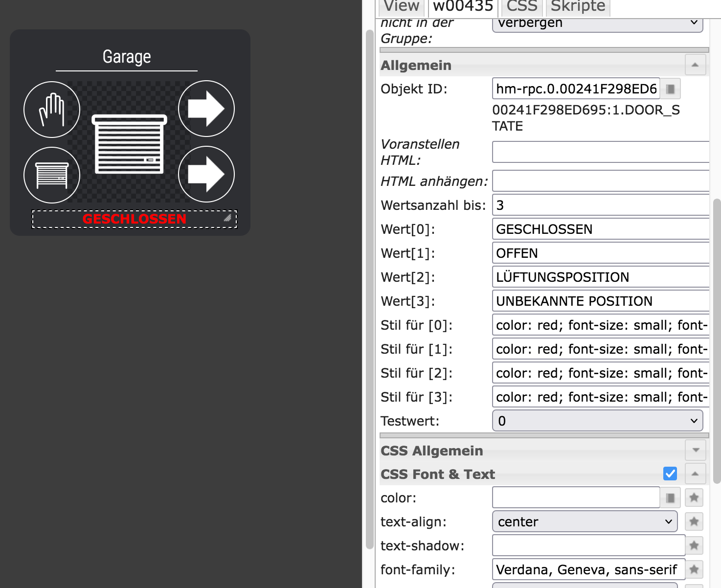The image size is (721, 588).
Task: Click the Wertsanzahl bis field
Action: pos(601,205)
